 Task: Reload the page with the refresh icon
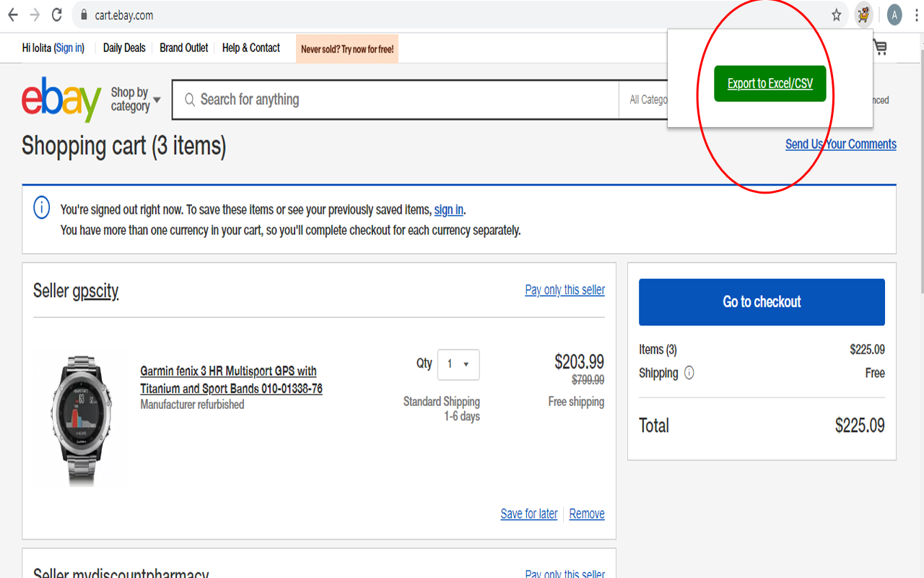tap(56, 14)
